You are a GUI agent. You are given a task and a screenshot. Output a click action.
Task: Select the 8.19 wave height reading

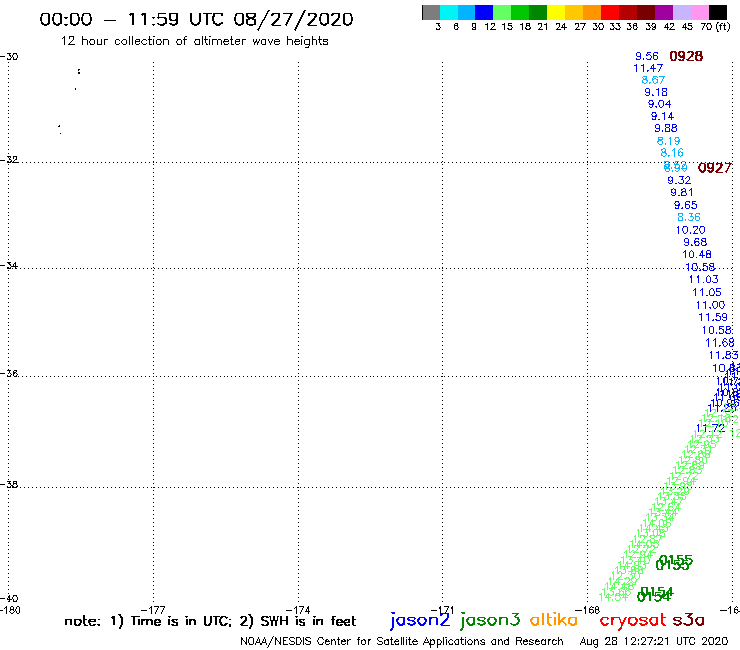669,141
